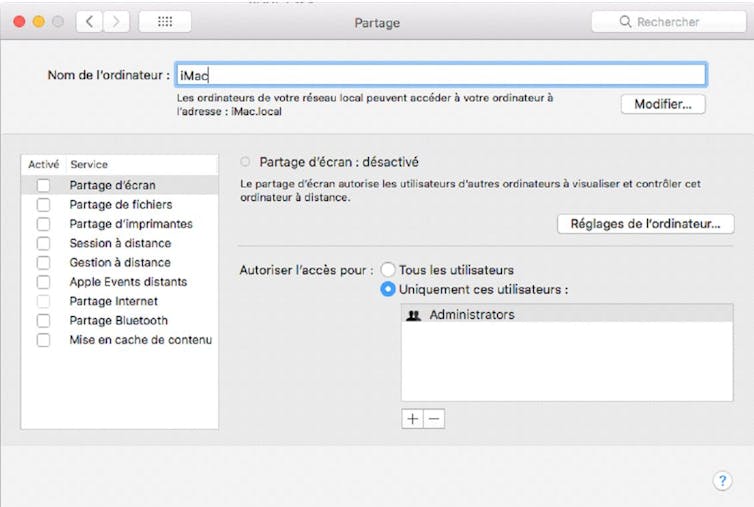Choose Mise en cache de contenu service
The image size is (754, 507).
[140, 340]
